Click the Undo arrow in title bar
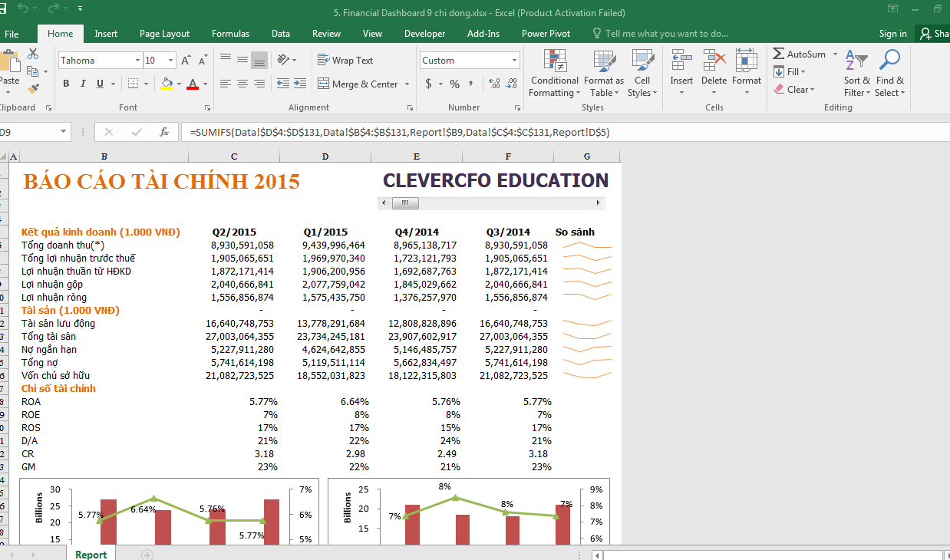The width and height of the screenshot is (950, 560). [23, 9]
